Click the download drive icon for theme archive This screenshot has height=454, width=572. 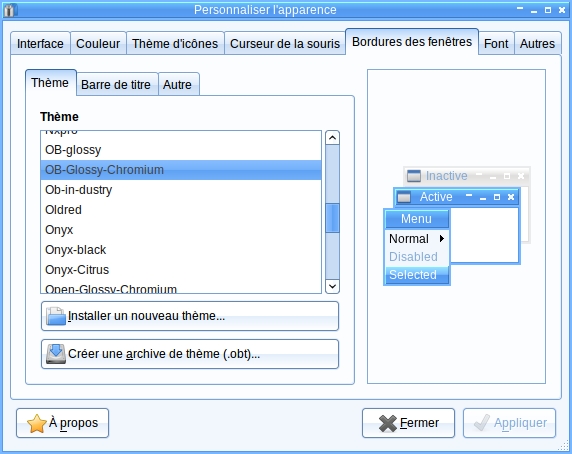tap(56, 354)
